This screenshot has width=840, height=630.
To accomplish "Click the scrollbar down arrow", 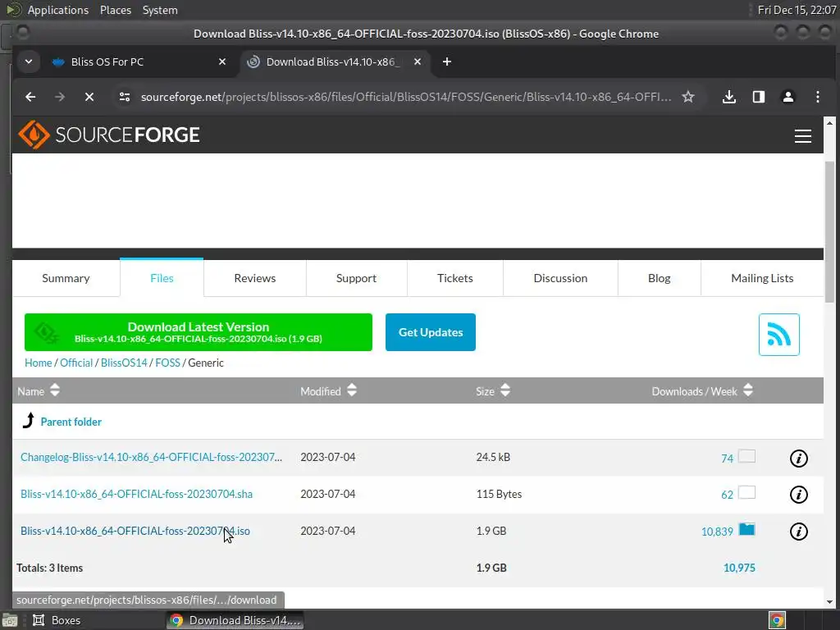I will 829,601.
